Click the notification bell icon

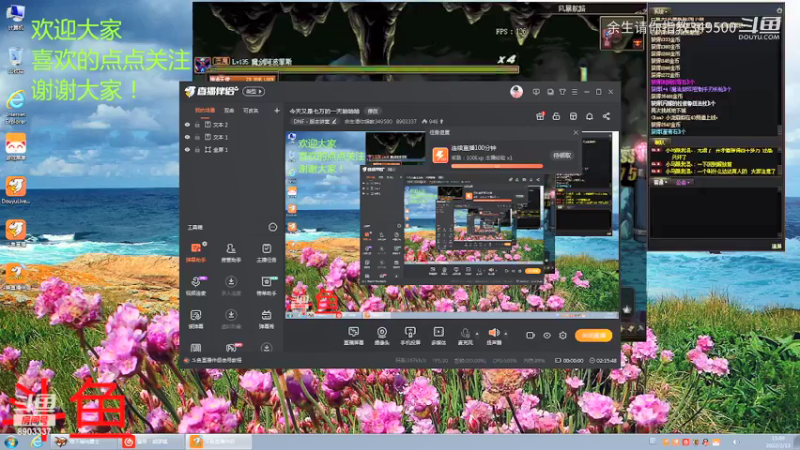(x=589, y=116)
